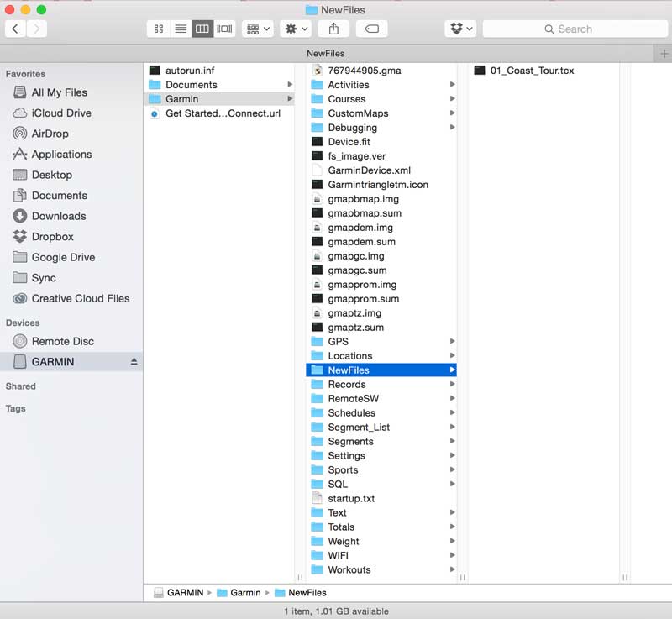This screenshot has width=672, height=619.
Task: Select Documents folder in first column
Action: pyautogui.click(x=221, y=85)
